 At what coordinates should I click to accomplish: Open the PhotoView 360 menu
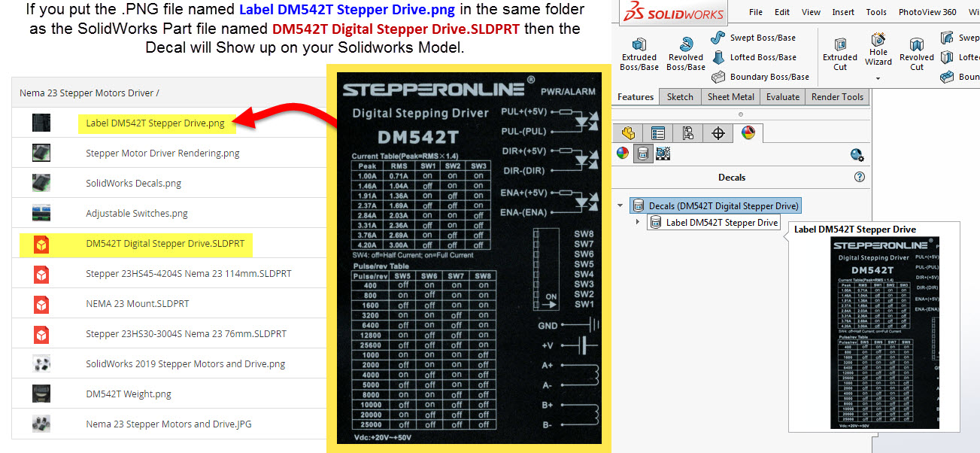[x=927, y=12]
